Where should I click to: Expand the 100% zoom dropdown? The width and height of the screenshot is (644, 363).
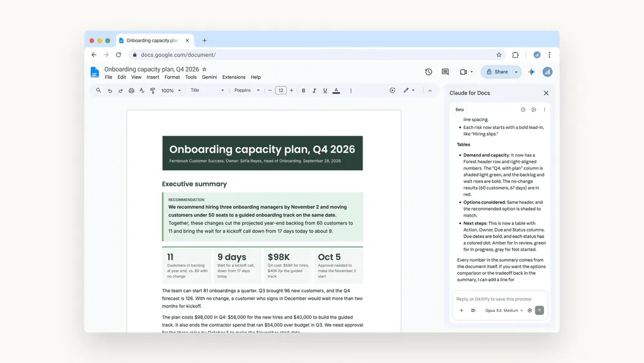point(171,90)
